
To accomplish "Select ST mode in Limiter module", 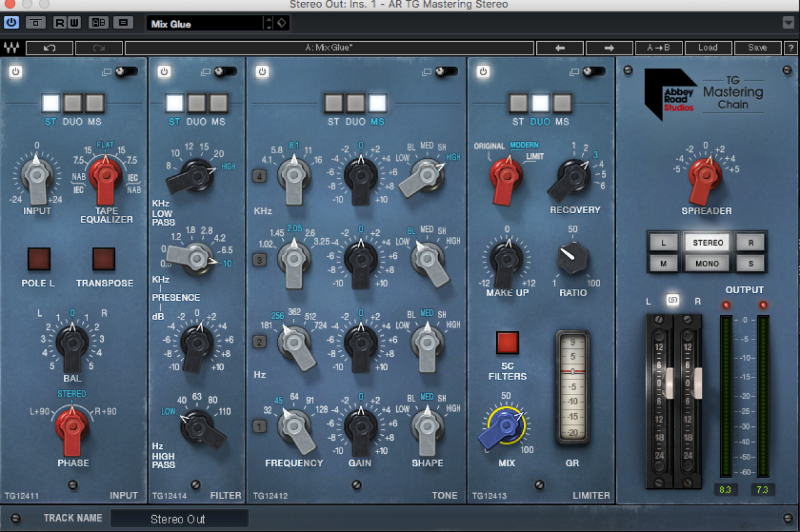I will pyautogui.click(x=518, y=103).
